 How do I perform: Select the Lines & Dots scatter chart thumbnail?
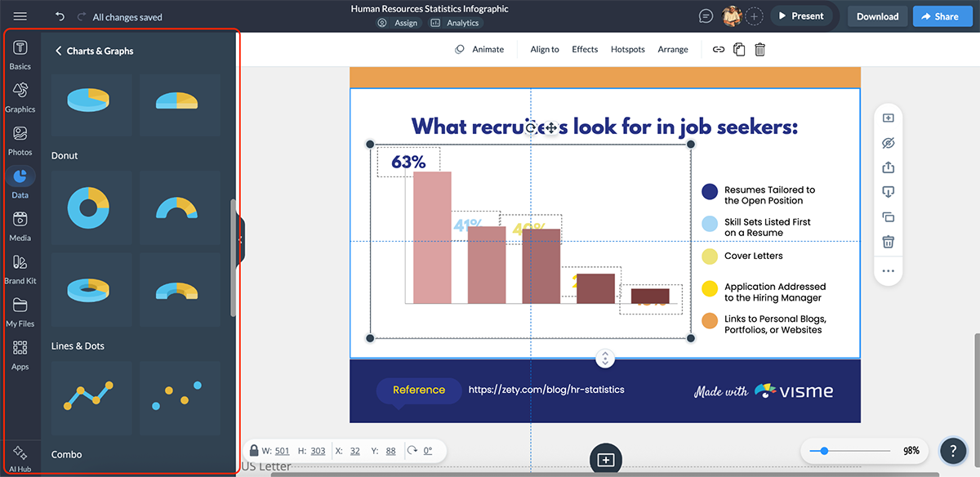pyautogui.click(x=179, y=398)
